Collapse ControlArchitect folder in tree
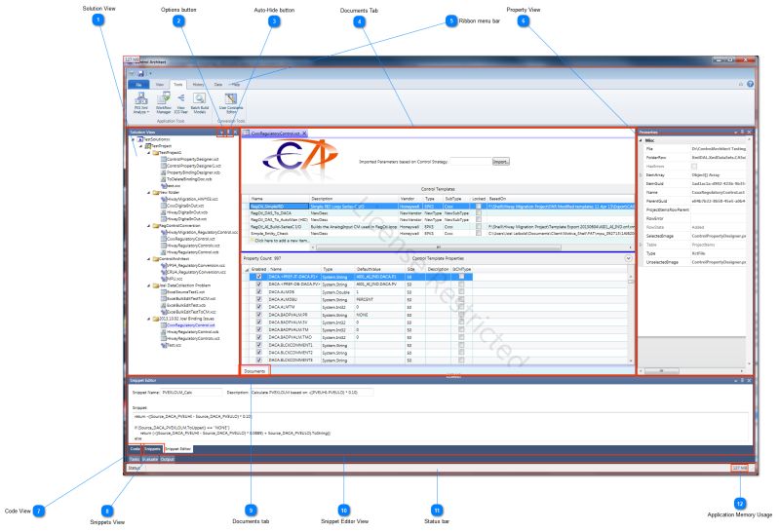This screenshot has width=779, height=532. (x=148, y=259)
